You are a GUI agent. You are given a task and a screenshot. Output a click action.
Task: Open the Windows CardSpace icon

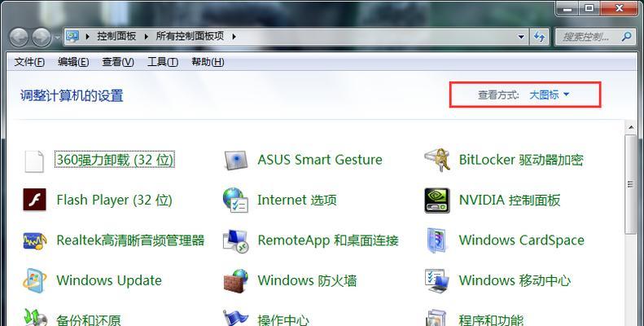[x=436, y=240]
